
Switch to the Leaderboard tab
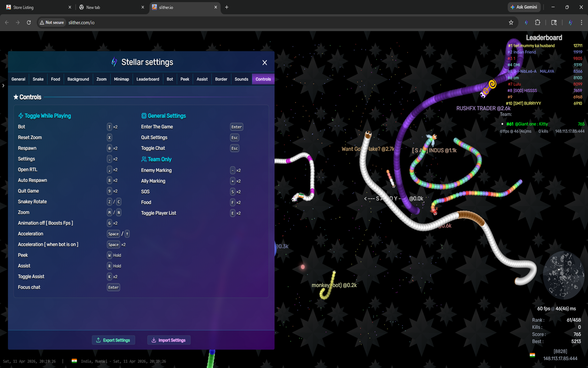(x=148, y=79)
